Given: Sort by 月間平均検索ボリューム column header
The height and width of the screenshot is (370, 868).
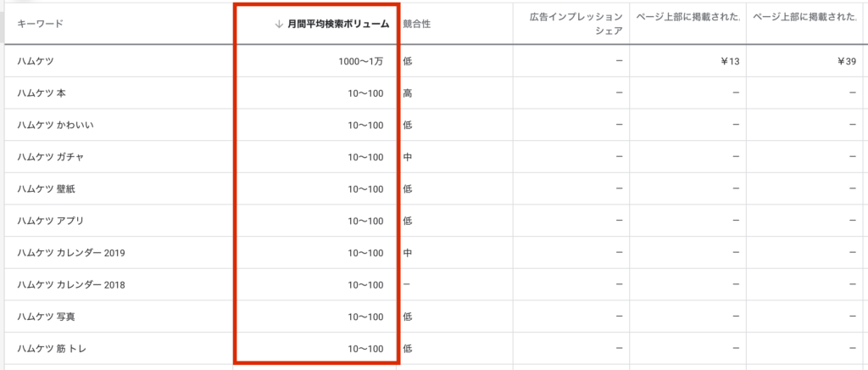Looking at the screenshot, I should pos(337,24).
